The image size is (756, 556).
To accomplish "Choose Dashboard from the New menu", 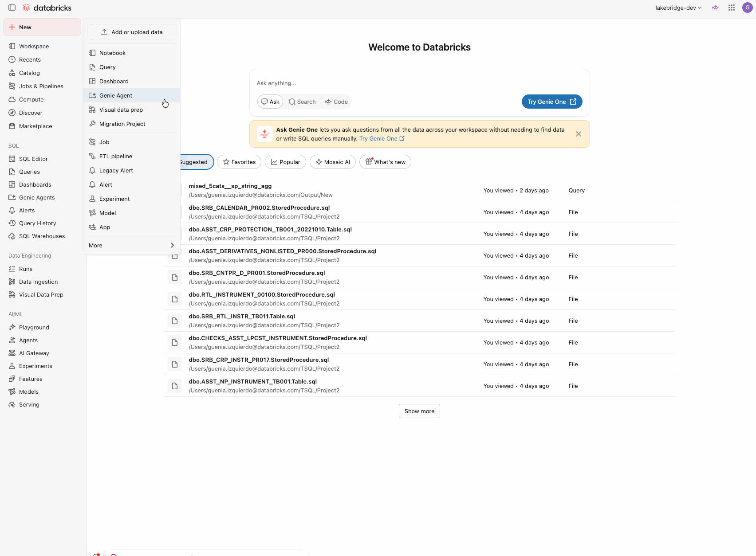I will pyautogui.click(x=132, y=81).
